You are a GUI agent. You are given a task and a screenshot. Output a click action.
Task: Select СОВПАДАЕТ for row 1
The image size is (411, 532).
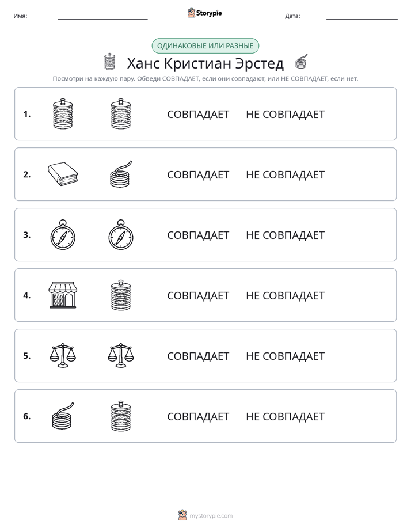(198, 115)
